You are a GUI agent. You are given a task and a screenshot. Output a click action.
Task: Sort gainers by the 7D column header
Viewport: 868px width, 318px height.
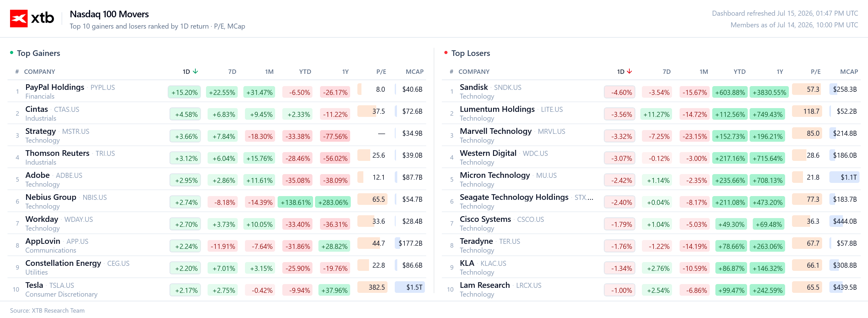tap(232, 72)
